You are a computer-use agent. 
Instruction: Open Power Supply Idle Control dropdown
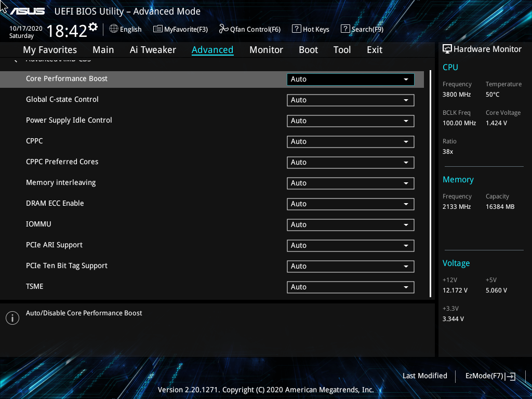click(x=351, y=121)
